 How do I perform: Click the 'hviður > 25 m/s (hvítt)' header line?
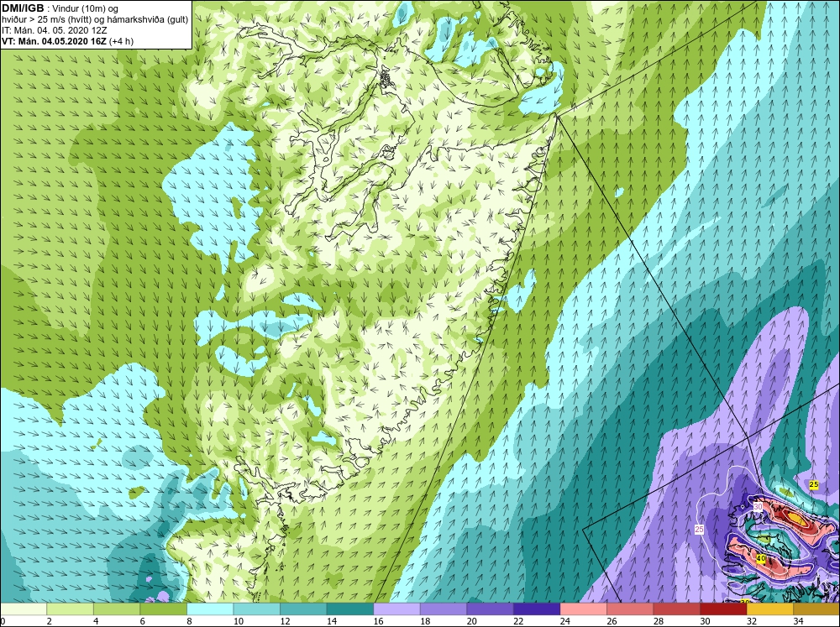pyautogui.click(x=95, y=20)
